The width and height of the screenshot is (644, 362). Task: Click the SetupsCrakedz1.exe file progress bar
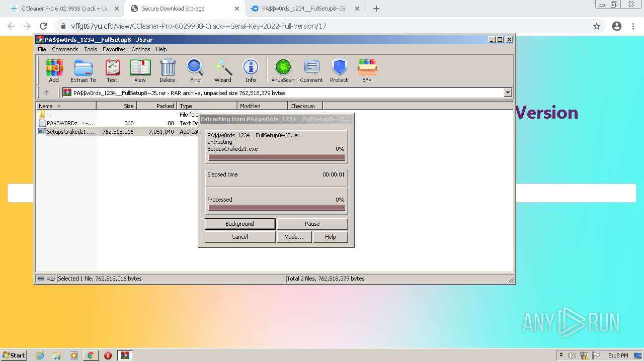click(276, 158)
